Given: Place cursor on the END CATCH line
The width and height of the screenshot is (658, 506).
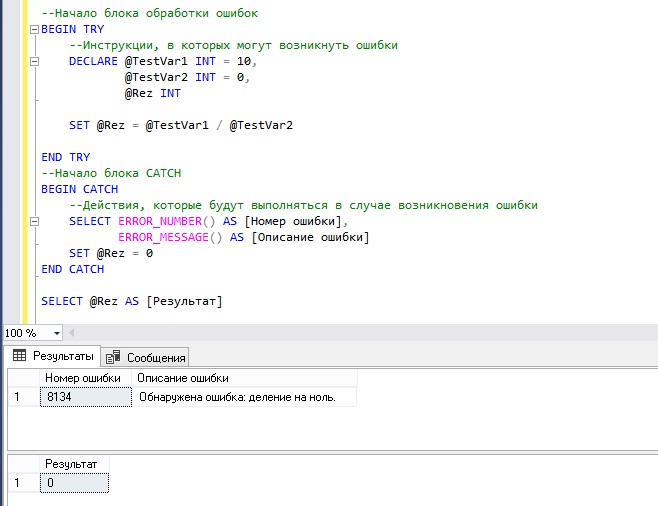Looking at the screenshot, I should tap(73, 270).
